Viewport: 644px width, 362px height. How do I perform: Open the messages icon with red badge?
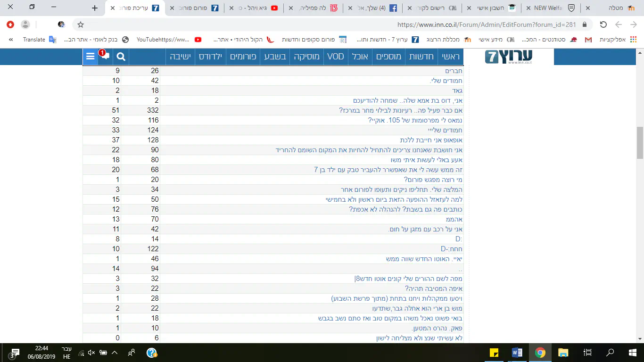[105, 56]
